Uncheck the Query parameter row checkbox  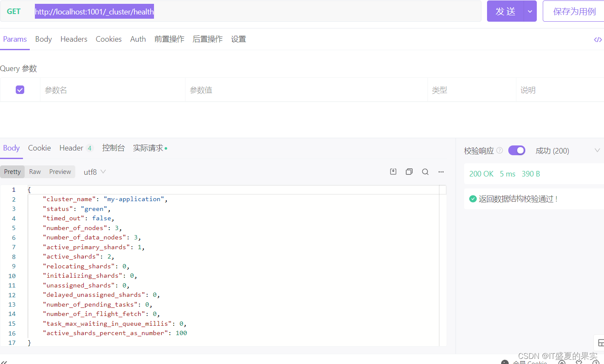pos(20,90)
